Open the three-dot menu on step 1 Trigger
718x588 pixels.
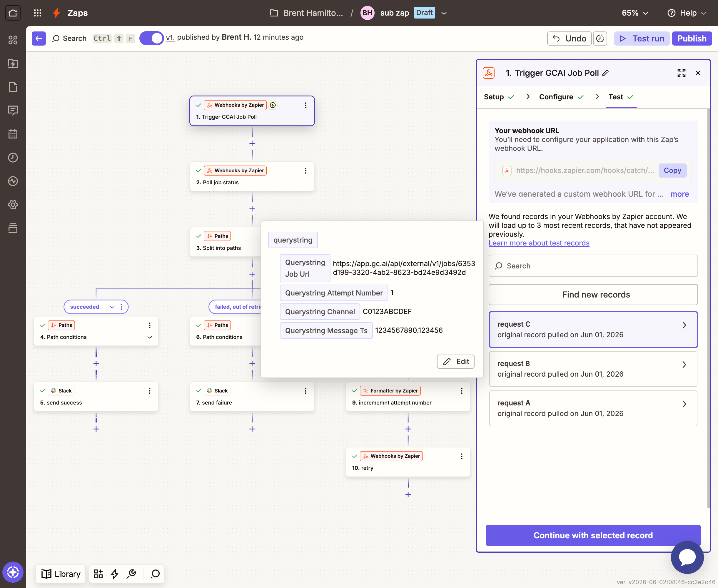click(x=305, y=105)
